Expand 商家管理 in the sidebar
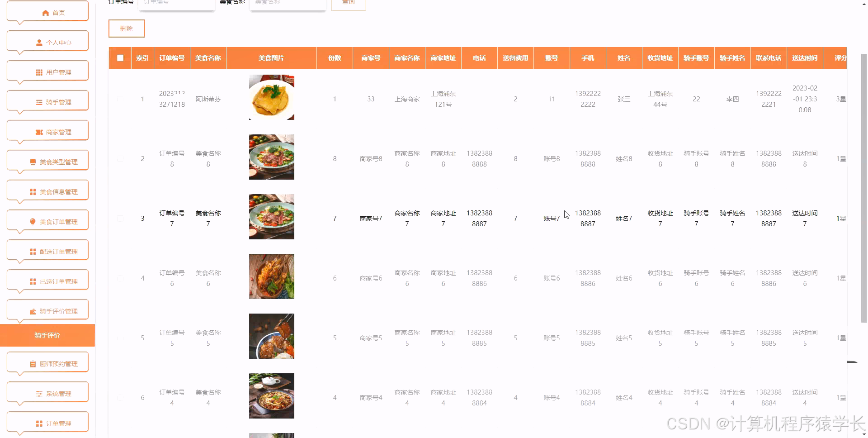The width and height of the screenshot is (868, 438). 47,131
